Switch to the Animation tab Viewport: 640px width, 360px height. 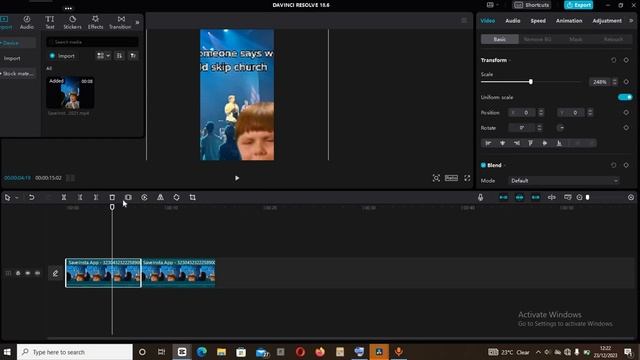click(x=569, y=21)
